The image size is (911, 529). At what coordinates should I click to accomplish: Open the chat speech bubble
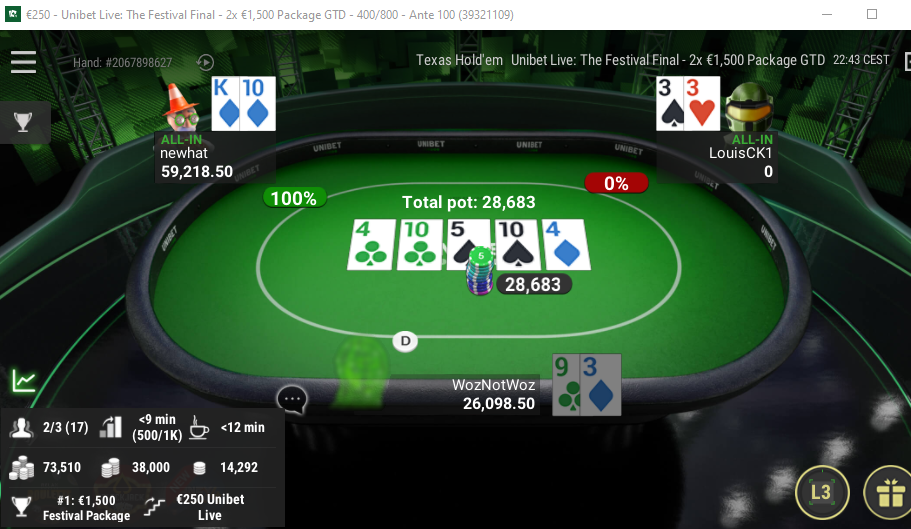tap(292, 399)
